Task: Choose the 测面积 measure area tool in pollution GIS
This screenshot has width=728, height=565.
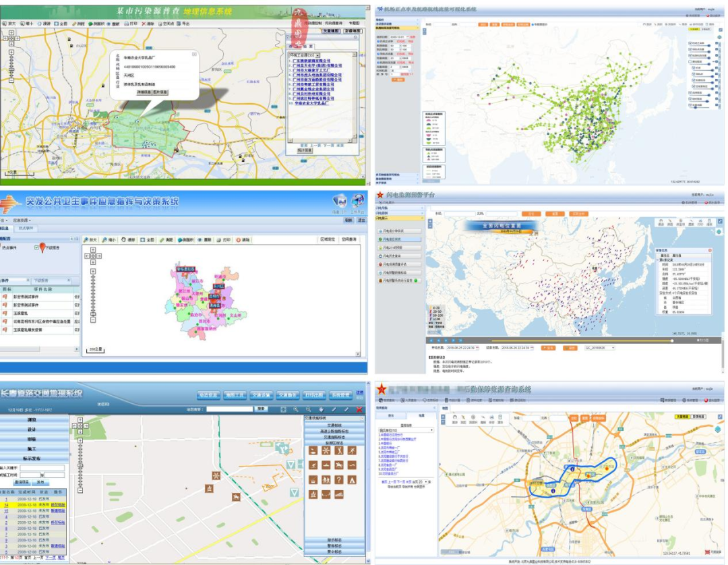Action: pos(96,23)
